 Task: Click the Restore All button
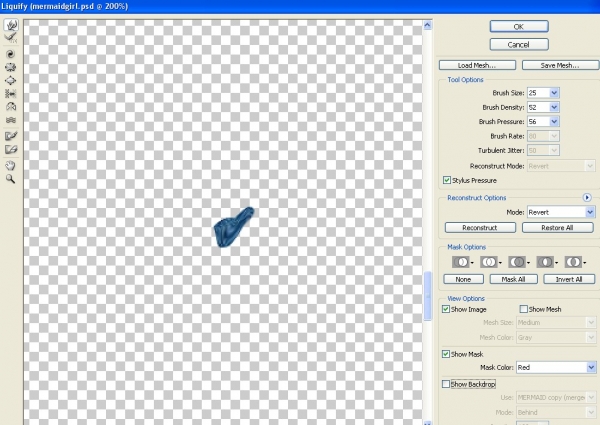(558, 228)
